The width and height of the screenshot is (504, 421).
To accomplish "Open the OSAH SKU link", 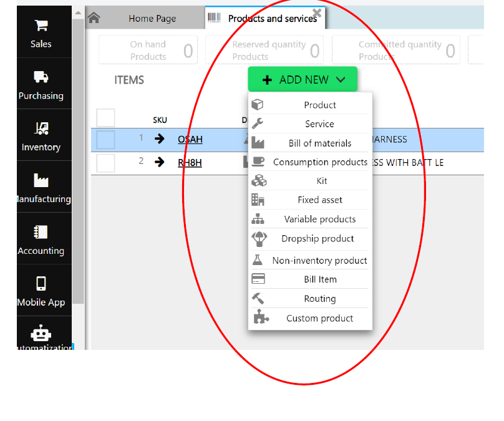I will [x=190, y=140].
